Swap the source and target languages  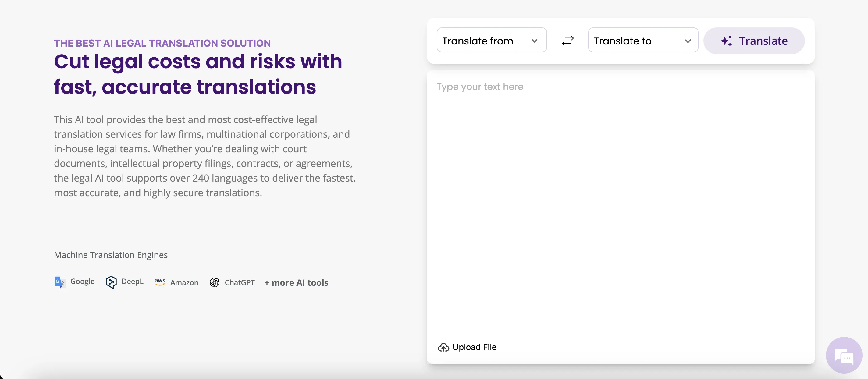coord(568,41)
